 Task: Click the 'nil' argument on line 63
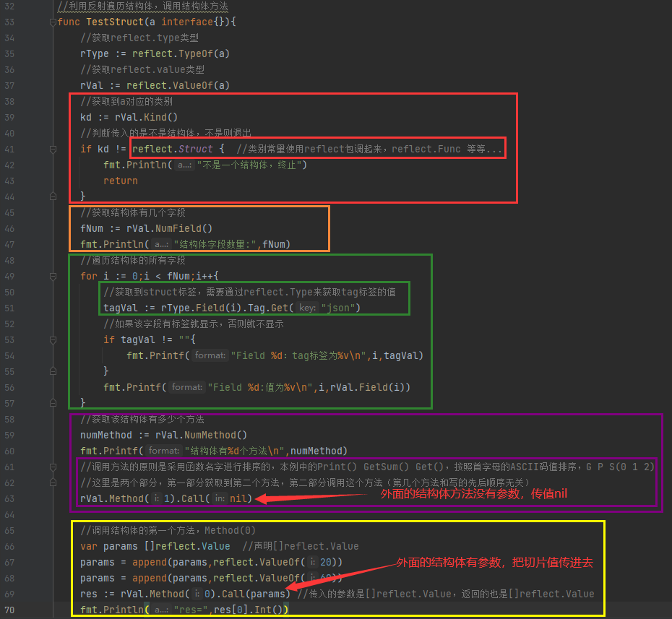pos(238,498)
